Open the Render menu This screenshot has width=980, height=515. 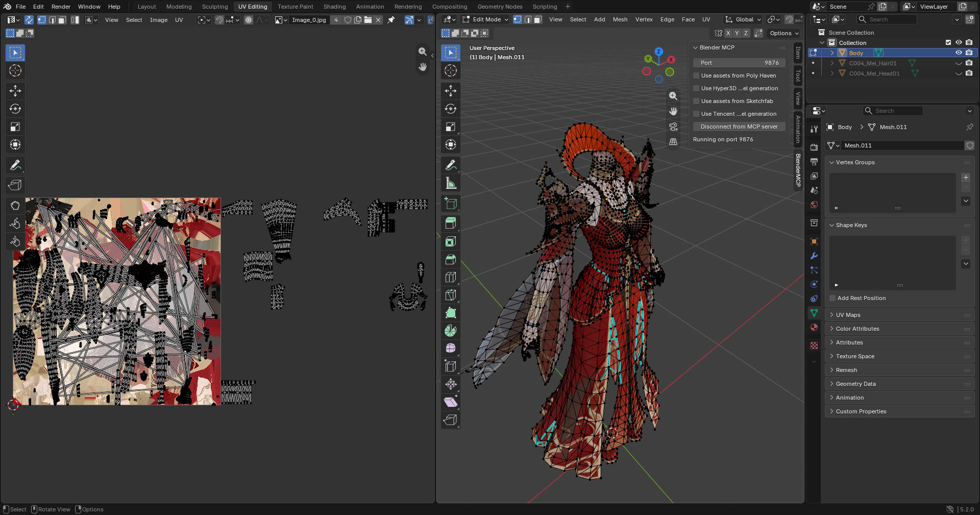[x=61, y=7]
